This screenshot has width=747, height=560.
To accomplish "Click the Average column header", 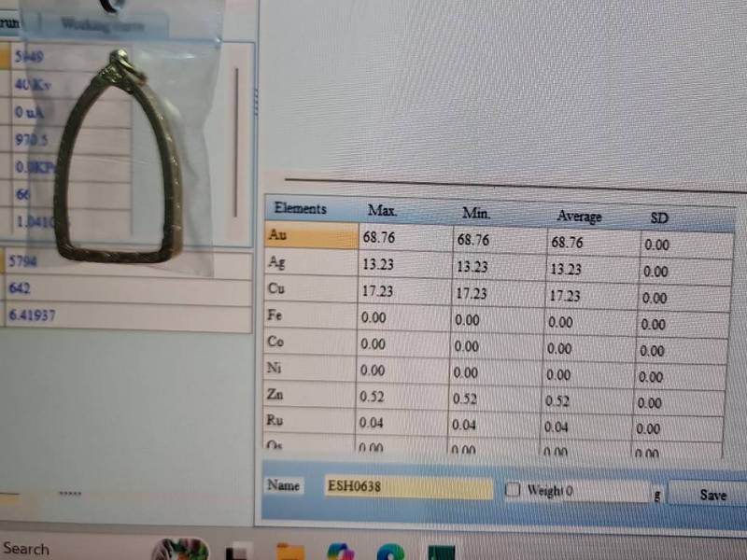I will click(579, 216).
